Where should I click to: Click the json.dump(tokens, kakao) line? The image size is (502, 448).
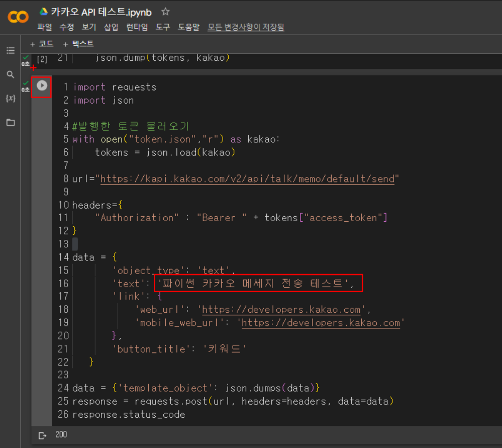pyautogui.click(x=162, y=58)
